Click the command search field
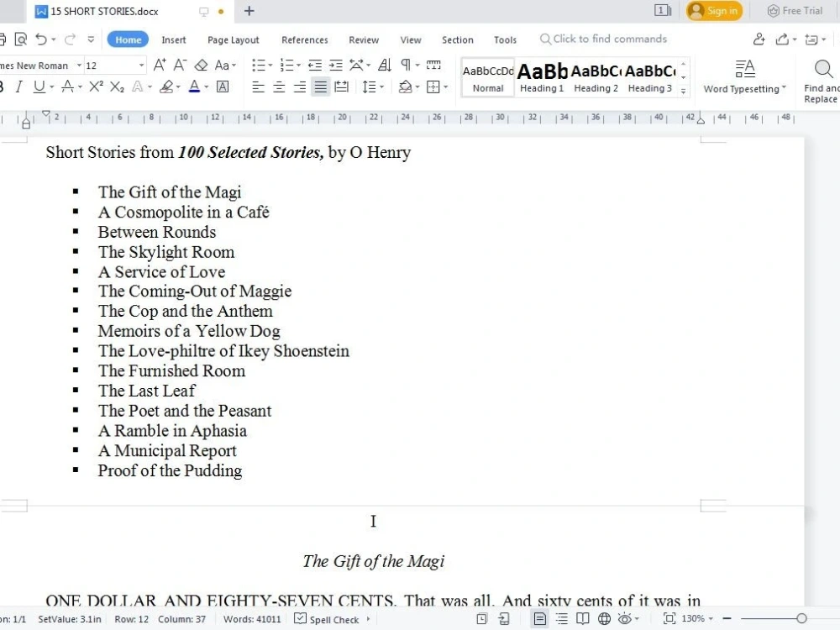The image size is (840, 630). 603,39
